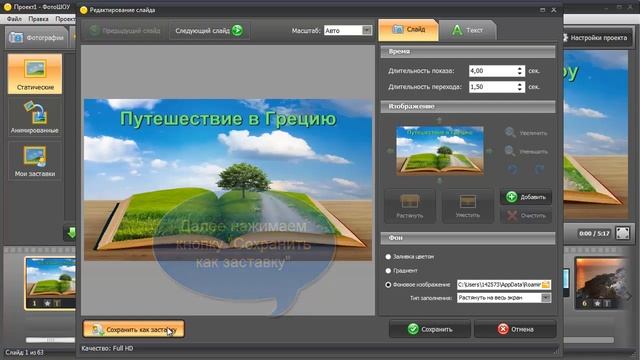Click the Добавить add image button
640x360 pixels.
coord(526,197)
